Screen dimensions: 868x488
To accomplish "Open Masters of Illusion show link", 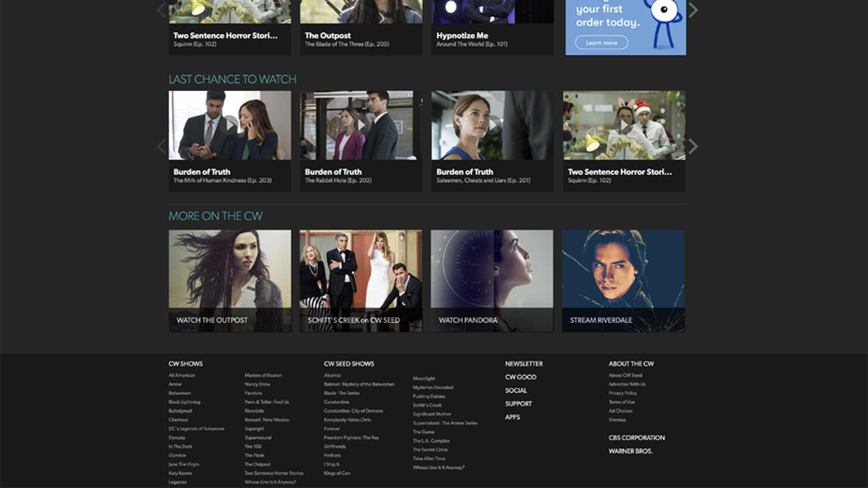I will 263,375.
